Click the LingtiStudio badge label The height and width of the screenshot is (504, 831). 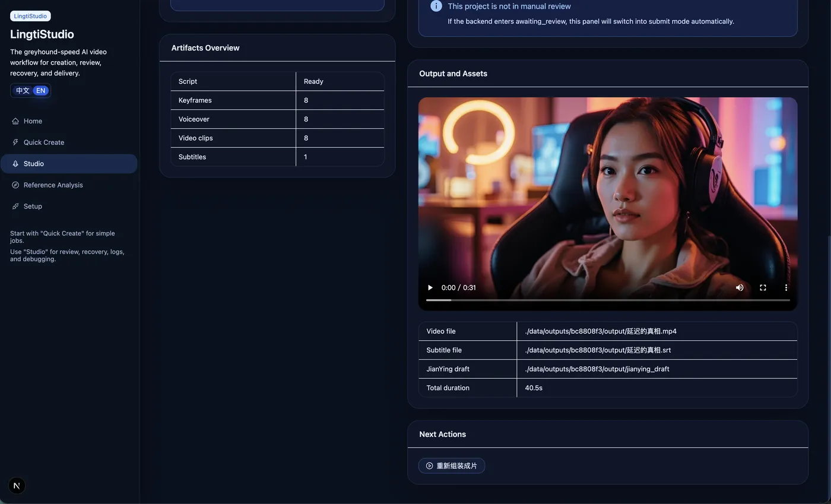[x=30, y=16]
